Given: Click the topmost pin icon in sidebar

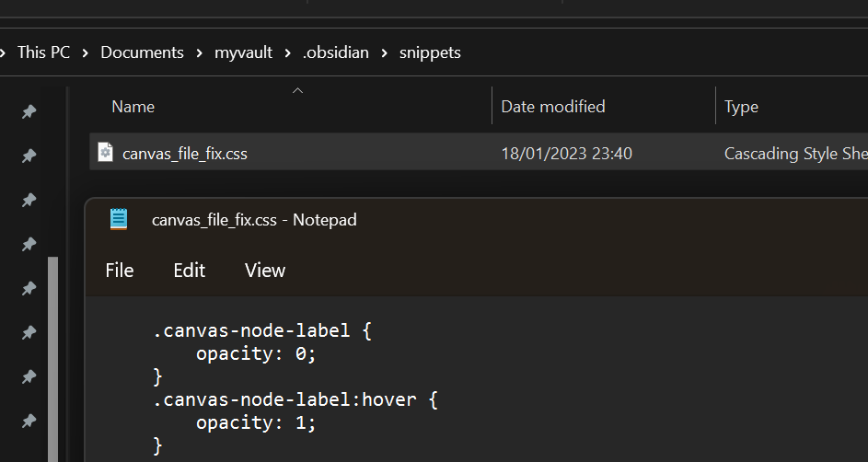Looking at the screenshot, I should (29, 111).
